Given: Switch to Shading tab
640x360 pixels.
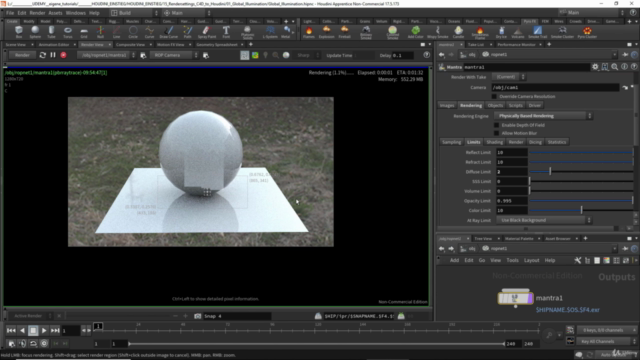Looking at the screenshot, I should point(494,142).
